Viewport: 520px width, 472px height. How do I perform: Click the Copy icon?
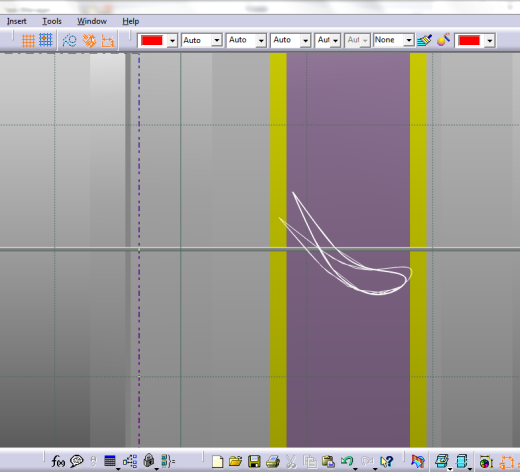click(x=310, y=462)
